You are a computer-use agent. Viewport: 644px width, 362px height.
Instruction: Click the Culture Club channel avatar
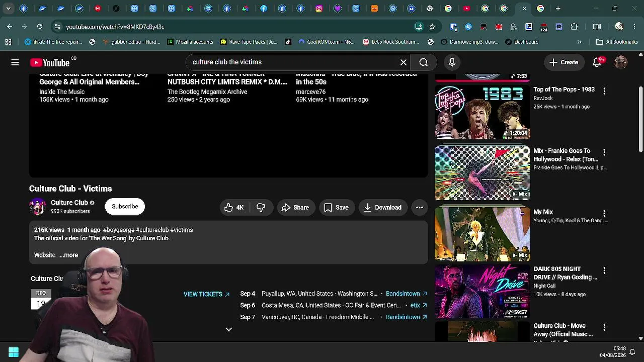(37, 207)
